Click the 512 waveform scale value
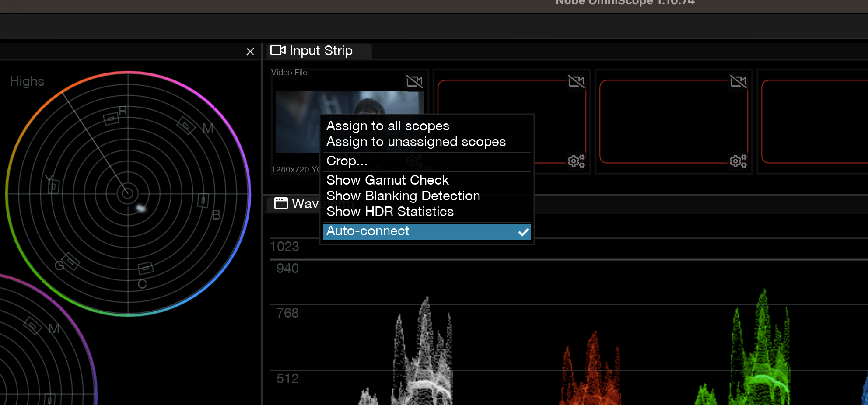 287,379
